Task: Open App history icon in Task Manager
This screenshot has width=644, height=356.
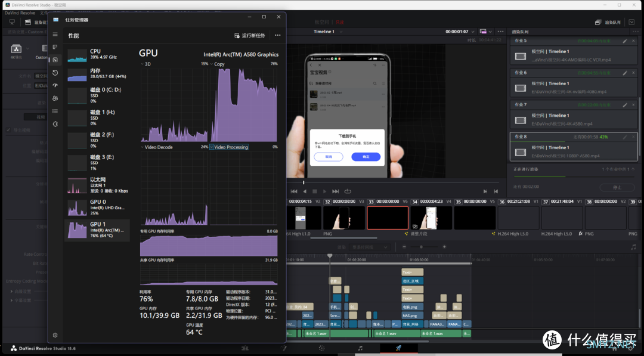Action: [x=55, y=73]
